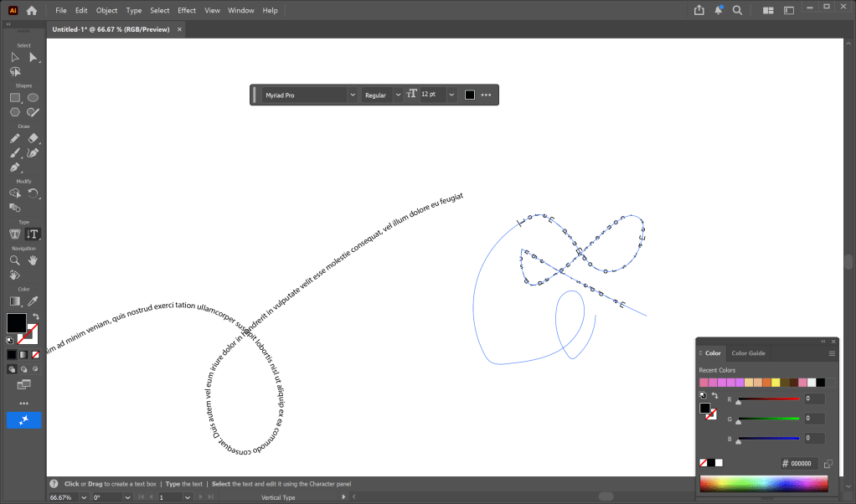Open more options in text toolbar
856x504 pixels.
click(486, 95)
